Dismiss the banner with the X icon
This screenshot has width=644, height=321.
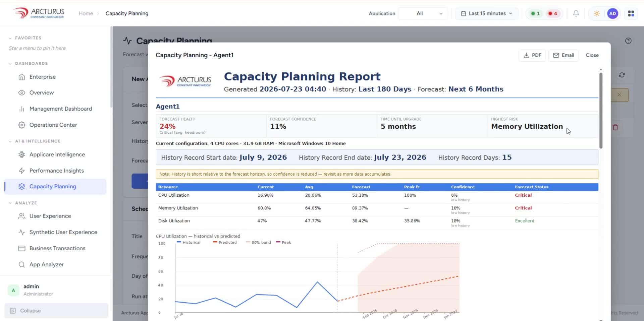[x=619, y=95]
